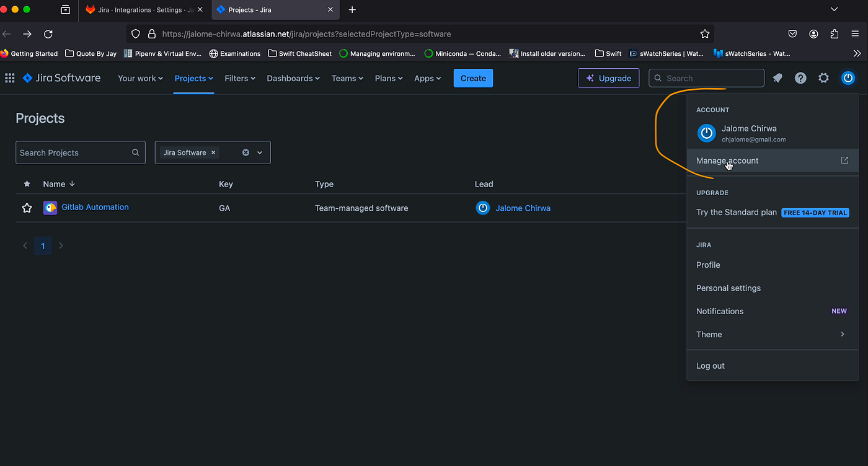The image size is (868, 466).
Task: Click the Create button
Action: (473, 78)
